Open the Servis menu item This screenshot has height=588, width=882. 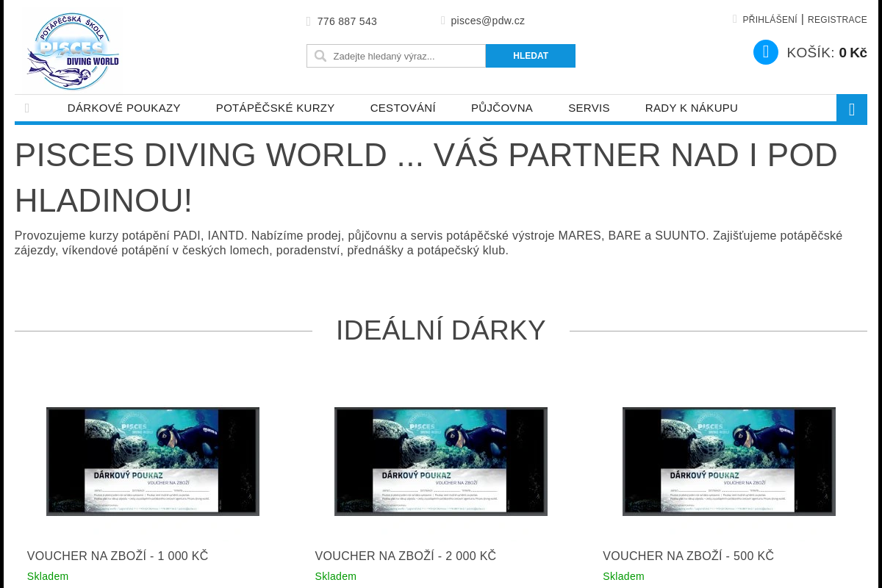point(589,108)
